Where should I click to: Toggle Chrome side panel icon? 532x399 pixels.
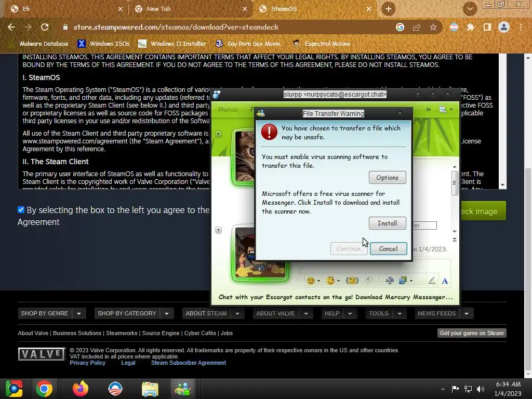tap(487, 27)
